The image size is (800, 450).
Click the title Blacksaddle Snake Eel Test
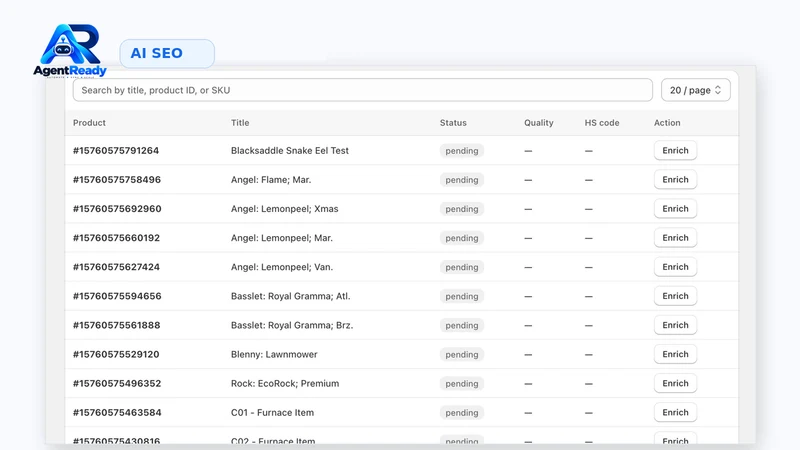(290, 151)
